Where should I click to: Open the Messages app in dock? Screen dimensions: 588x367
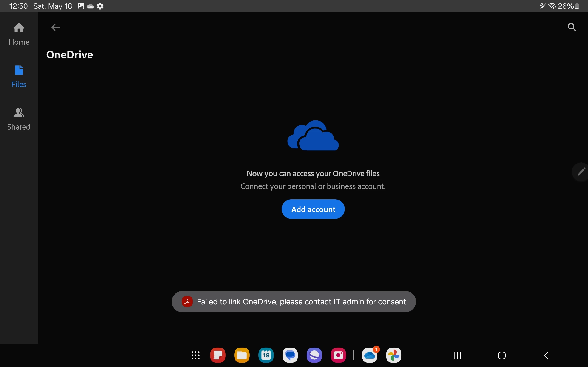[290, 355]
